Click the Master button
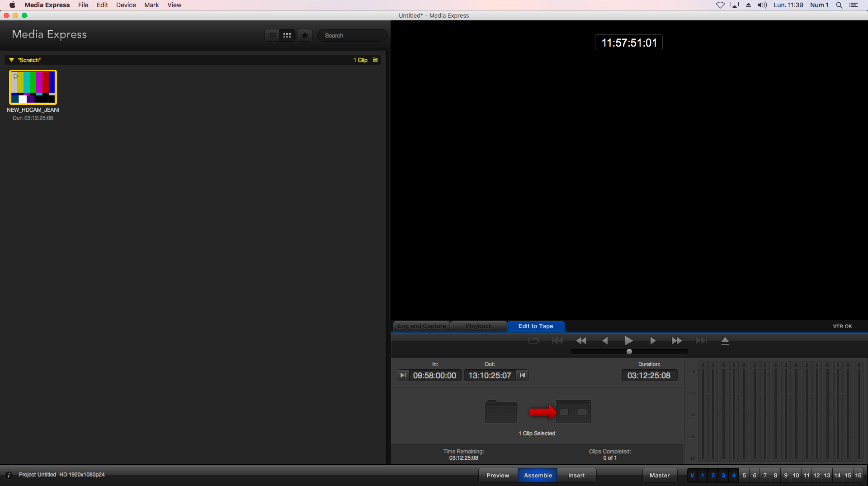The width and height of the screenshot is (868, 486). click(x=659, y=475)
